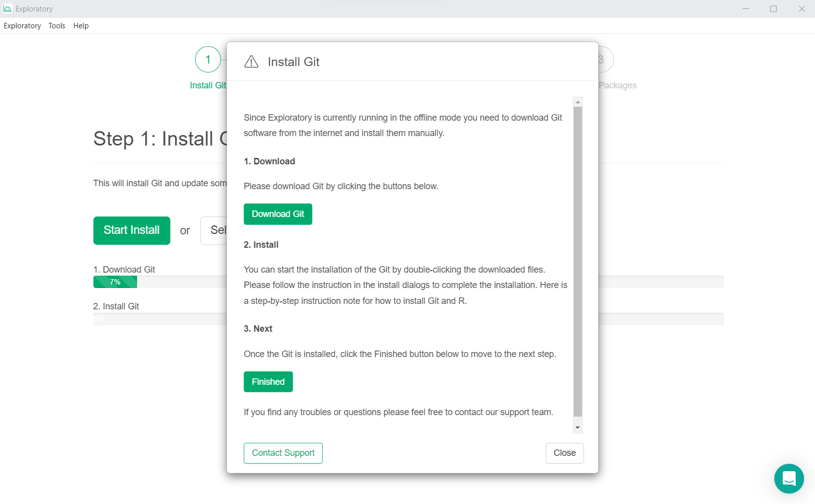Click the Download Git 7% progress bar

tap(115, 282)
